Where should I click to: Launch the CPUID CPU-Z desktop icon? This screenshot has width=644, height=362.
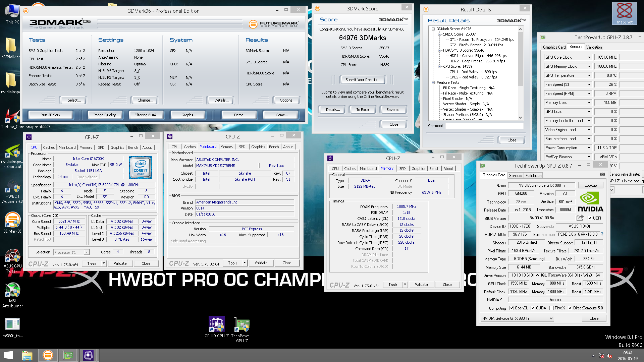tap(216, 327)
